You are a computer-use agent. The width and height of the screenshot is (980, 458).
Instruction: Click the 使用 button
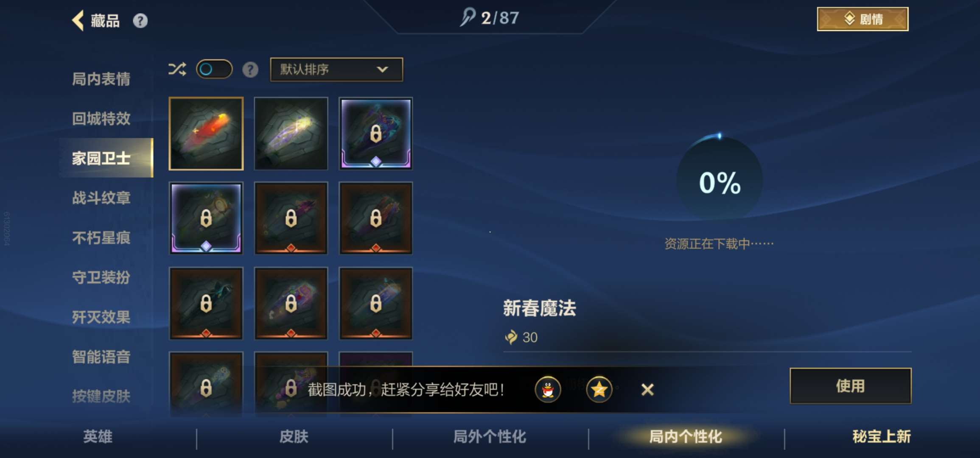(x=851, y=386)
